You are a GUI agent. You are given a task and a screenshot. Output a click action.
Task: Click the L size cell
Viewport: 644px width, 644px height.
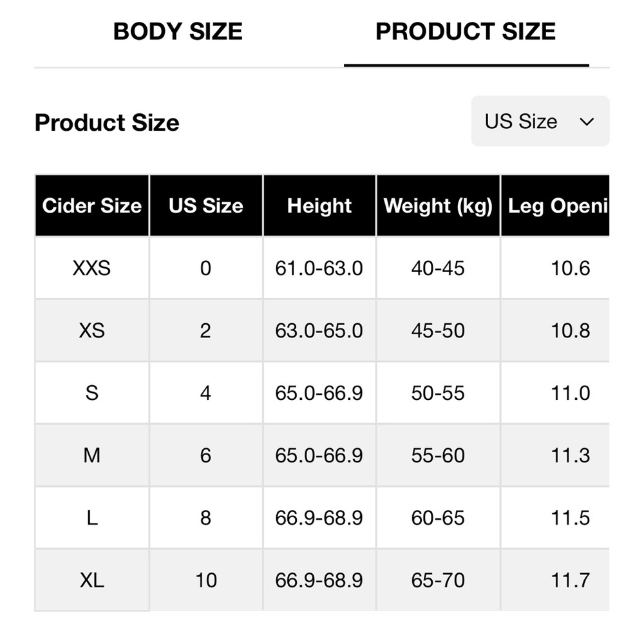coord(92,518)
